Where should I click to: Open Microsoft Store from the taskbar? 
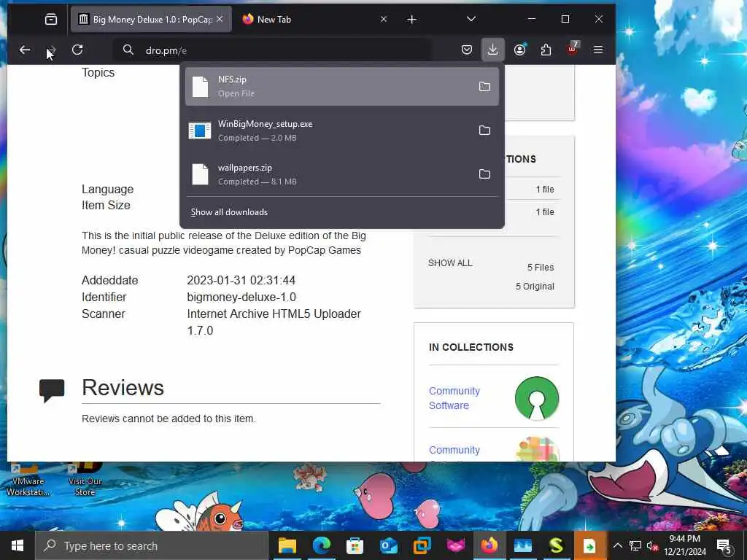355,545
